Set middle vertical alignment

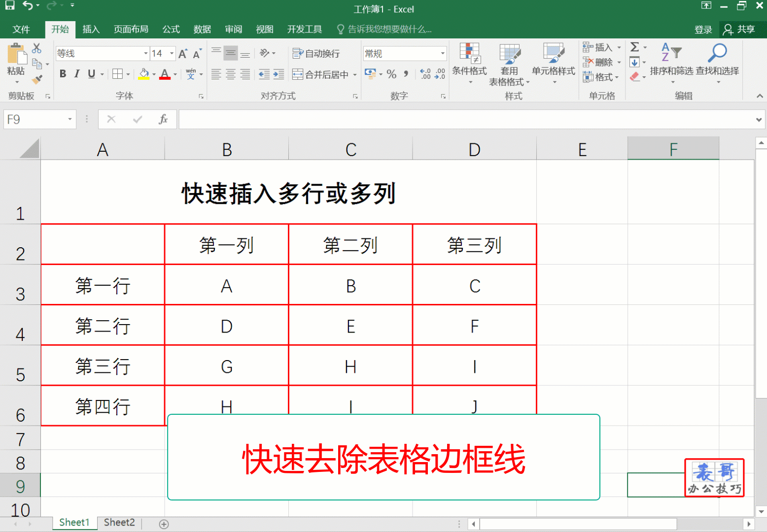click(230, 53)
